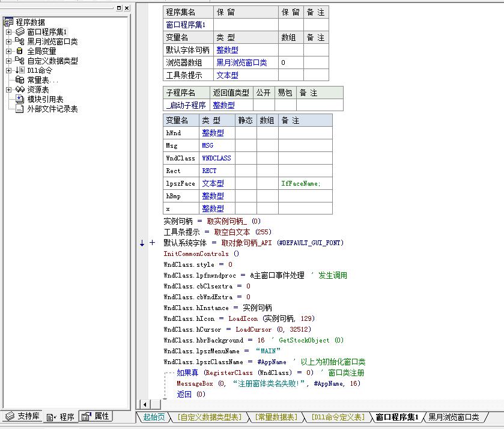Click the blue down-arrow marker beside 默认系统字体
This screenshot has width=504, height=429.
[x=142, y=243]
